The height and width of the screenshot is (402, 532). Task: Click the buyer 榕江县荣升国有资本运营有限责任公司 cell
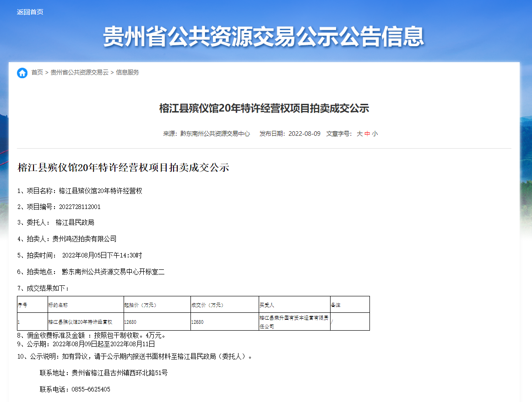pos(293,321)
